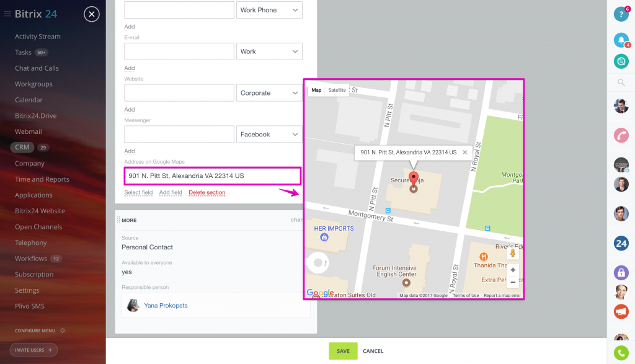The image size is (635, 364).
Task: Open Telephony in the sidebar
Action: tap(31, 242)
